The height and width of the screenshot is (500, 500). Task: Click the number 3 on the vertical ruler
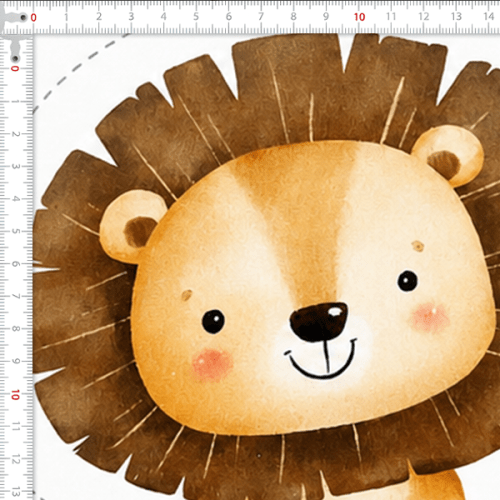(x=15, y=166)
